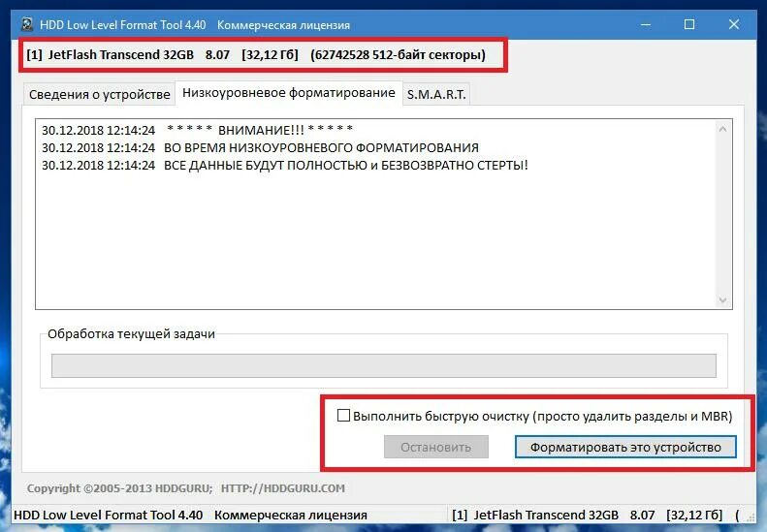Close the HDD Low Level Format Tool window
This screenshot has height=532, width=767.
point(734,24)
